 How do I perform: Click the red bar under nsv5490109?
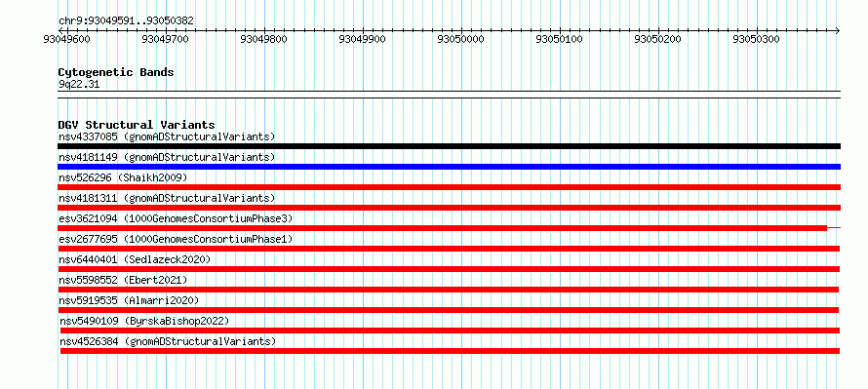click(450, 331)
